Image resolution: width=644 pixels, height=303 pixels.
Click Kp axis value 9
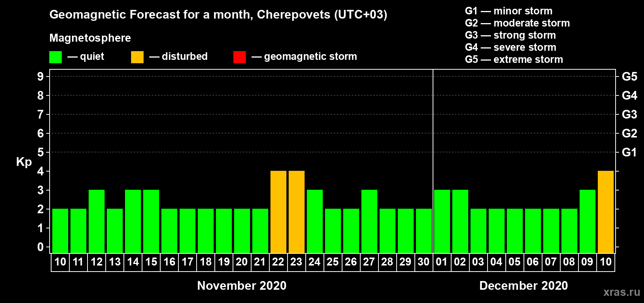41,77
